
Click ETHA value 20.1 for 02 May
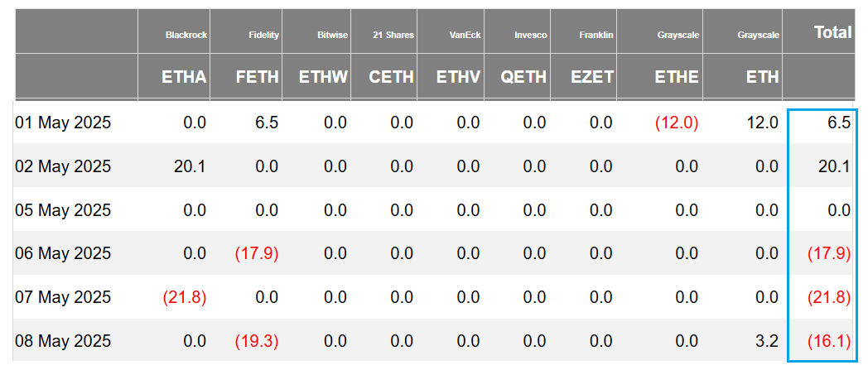point(190,166)
